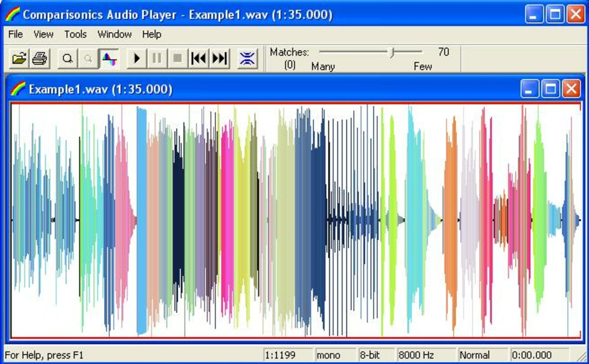589x364 pixels.
Task: Click the 0:00.000 time display
Action: pyautogui.click(x=539, y=355)
